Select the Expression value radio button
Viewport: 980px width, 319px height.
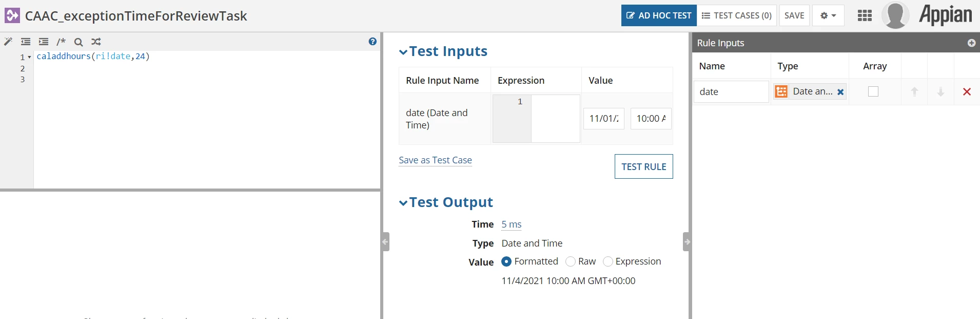tap(607, 261)
